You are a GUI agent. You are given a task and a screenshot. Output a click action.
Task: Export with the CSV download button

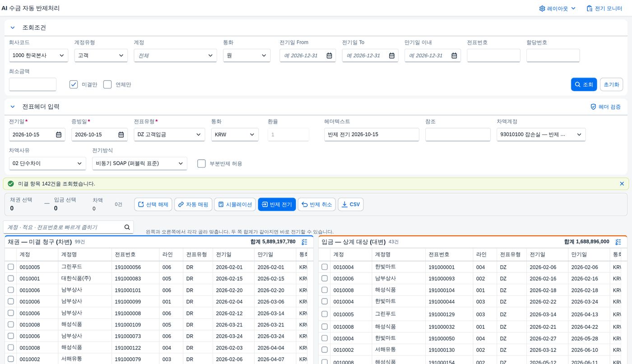pos(350,204)
